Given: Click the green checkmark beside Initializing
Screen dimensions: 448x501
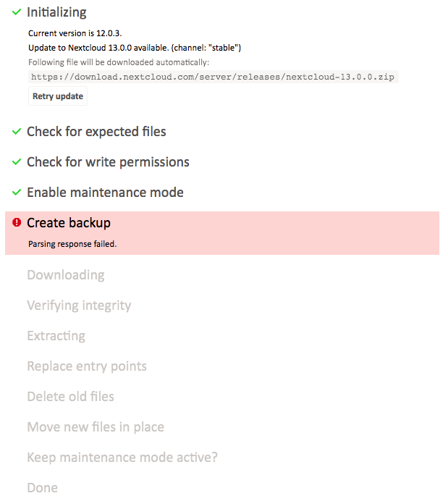Looking at the screenshot, I should 17,12.
